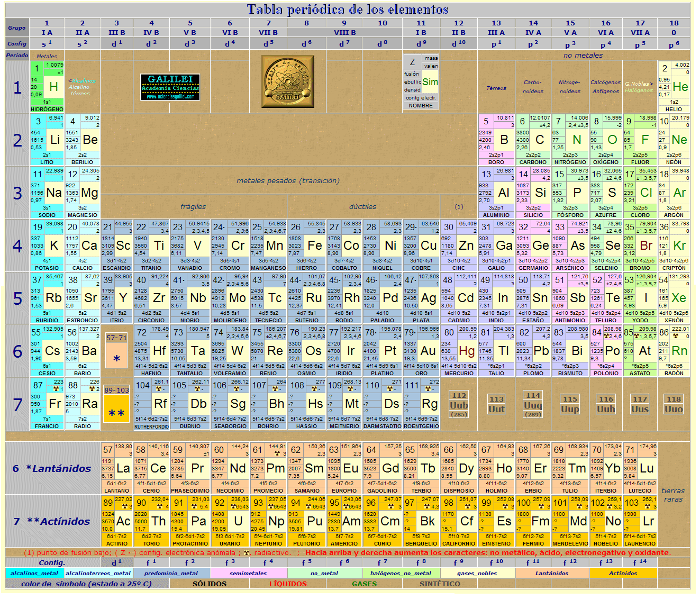Image resolution: width=700 pixels, height=600 pixels.
Task: Click the gold Galilei atom medallion logo
Action: point(287,81)
